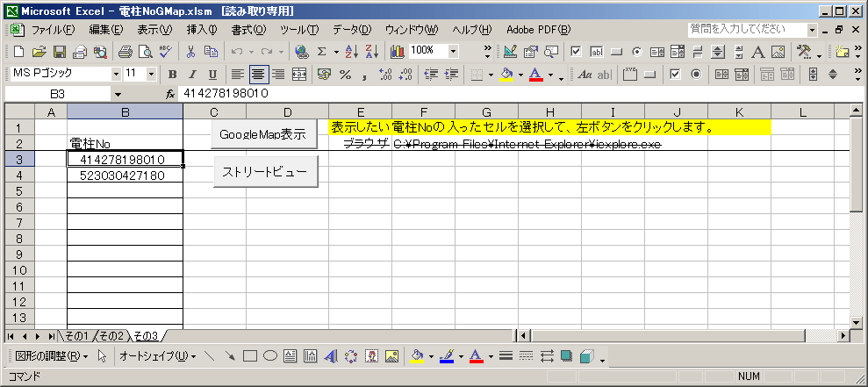
Task: Run the ABC spell check
Action: click(x=166, y=52)
